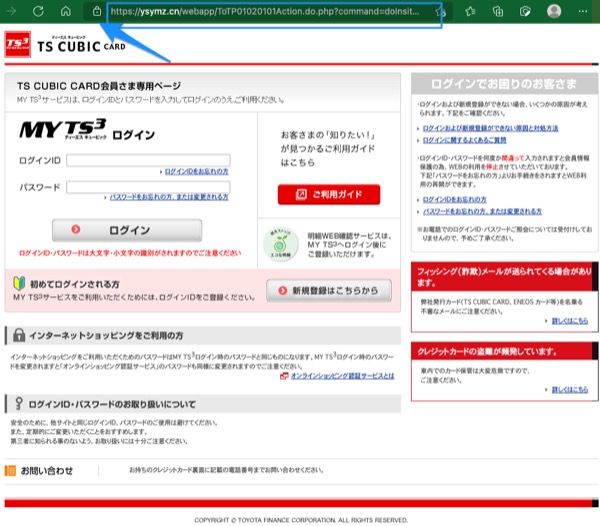Viewport: 600px width, 526px height.
Task: Open ログインIDをお忘れの方 link under ID field
Action: point(196,171)
